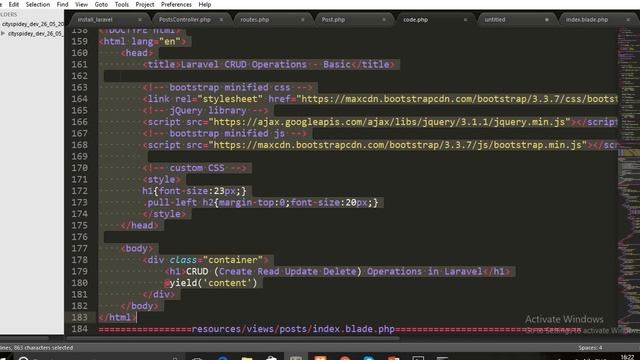The image size is (640, 360).
Task: Click line number 164 in the gutter
Action: click(x=79, y=99)
